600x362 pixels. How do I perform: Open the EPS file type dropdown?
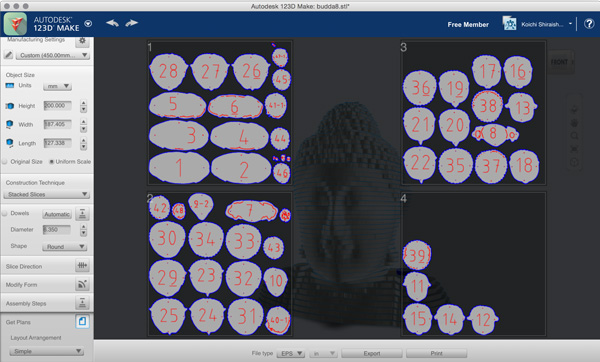point(291,354)
